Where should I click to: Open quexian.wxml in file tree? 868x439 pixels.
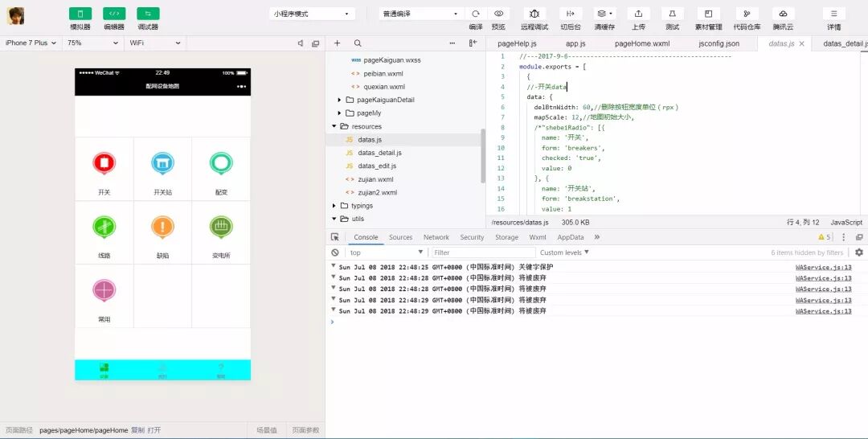[x=384, y=87]
